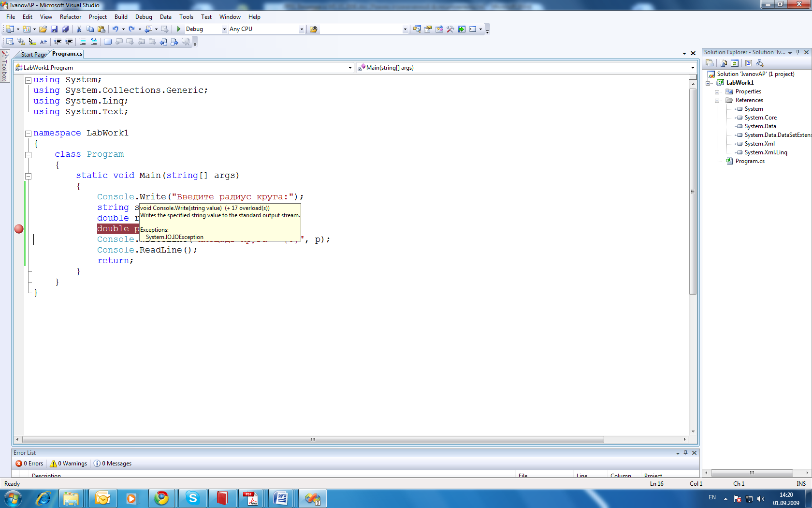The width and height of the screenshot is (812, 508).
Task: Open Solution Explorer via the magnifier window icon
Action: 417,29
